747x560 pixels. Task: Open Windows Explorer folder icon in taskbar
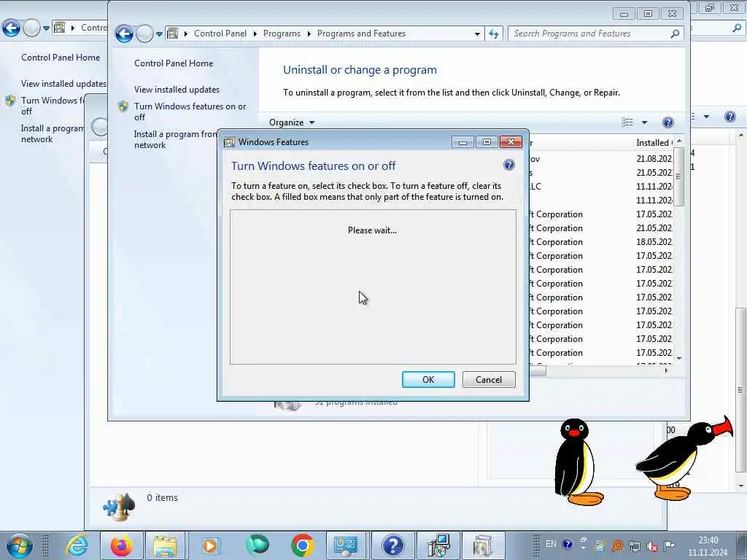pyautogui.click(x=166, y=545)
